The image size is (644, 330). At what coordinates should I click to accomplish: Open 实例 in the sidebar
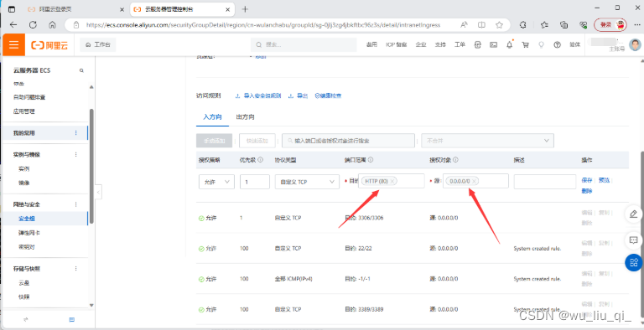point(23,168)
